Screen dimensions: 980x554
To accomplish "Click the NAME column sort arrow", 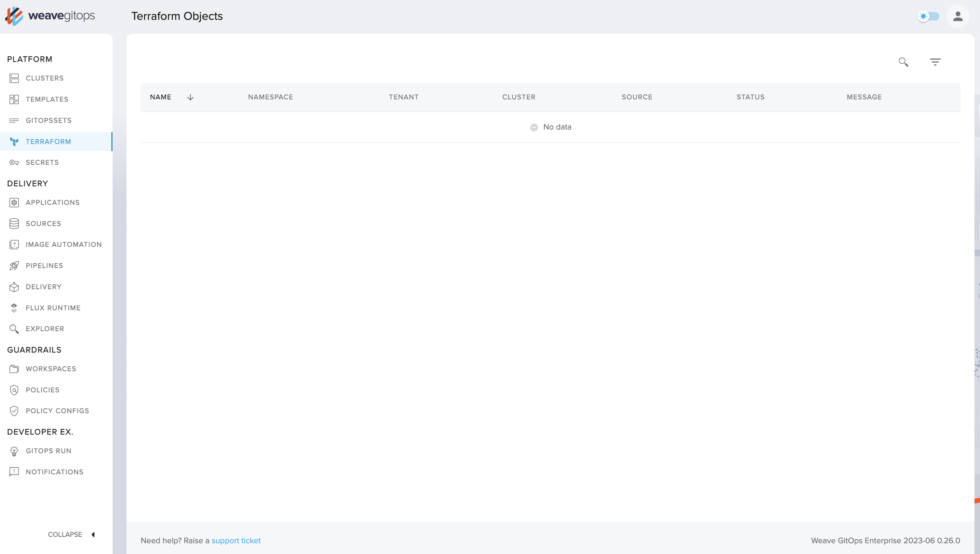I will tap(190, 97).
